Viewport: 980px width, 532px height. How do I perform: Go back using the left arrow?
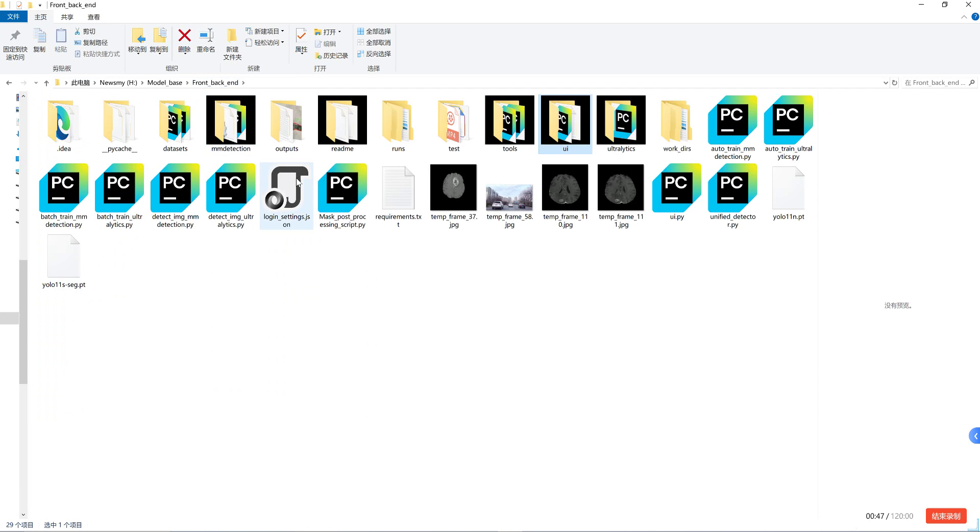(x=9, y=83)
